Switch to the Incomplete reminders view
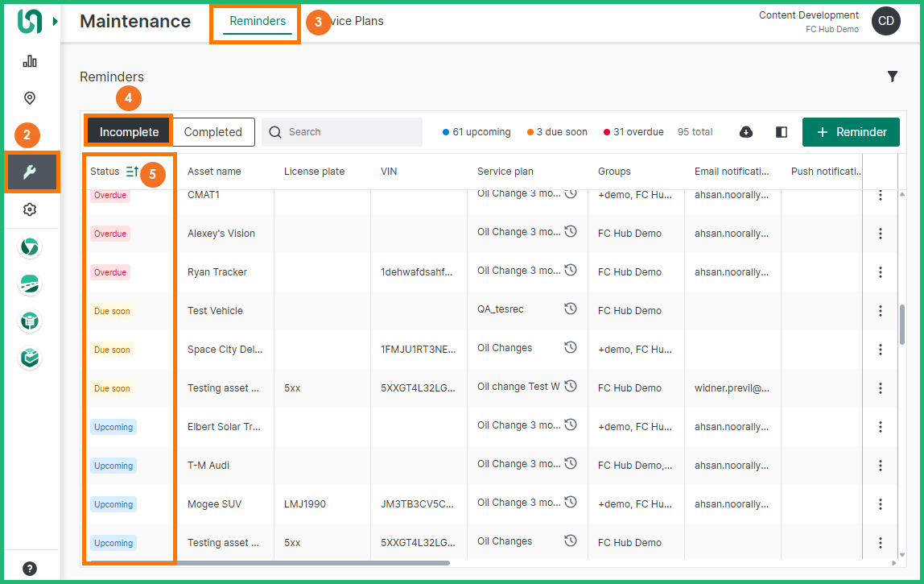The height and width of the screenshot is (584, 924). coord(129,132)
